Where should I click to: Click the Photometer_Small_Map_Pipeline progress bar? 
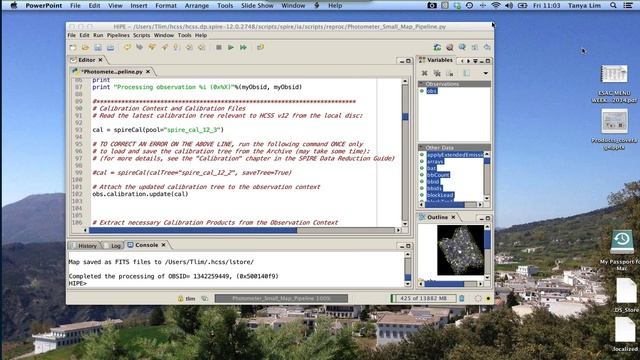point(281,298)
